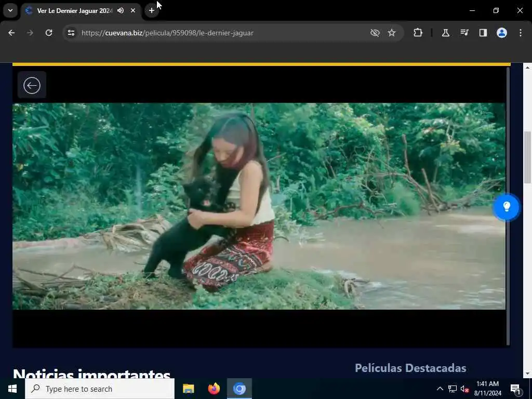
Task: Open File Explorer from the taskbar
Action: pos(188,389)
